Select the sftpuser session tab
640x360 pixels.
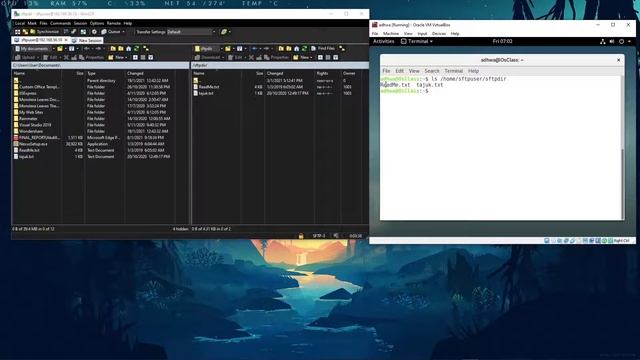click(x=41, y=40)
